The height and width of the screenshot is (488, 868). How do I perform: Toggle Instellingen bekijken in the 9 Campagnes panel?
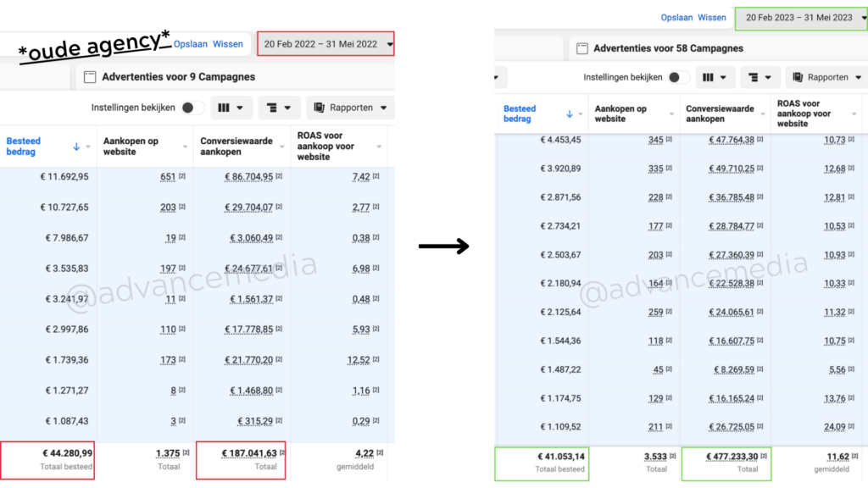(x=192, y=108)
